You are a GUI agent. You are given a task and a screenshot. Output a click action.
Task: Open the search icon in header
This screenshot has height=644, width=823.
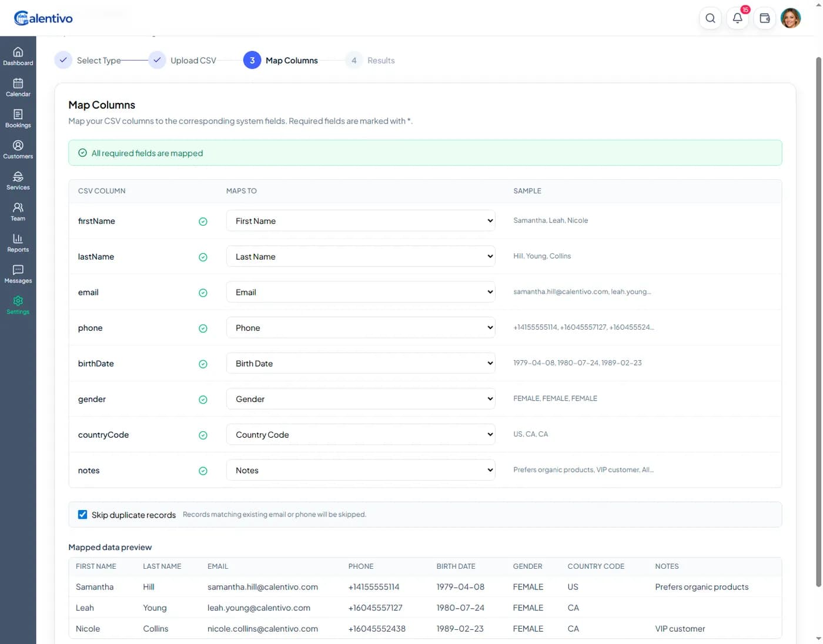point(710,18)
